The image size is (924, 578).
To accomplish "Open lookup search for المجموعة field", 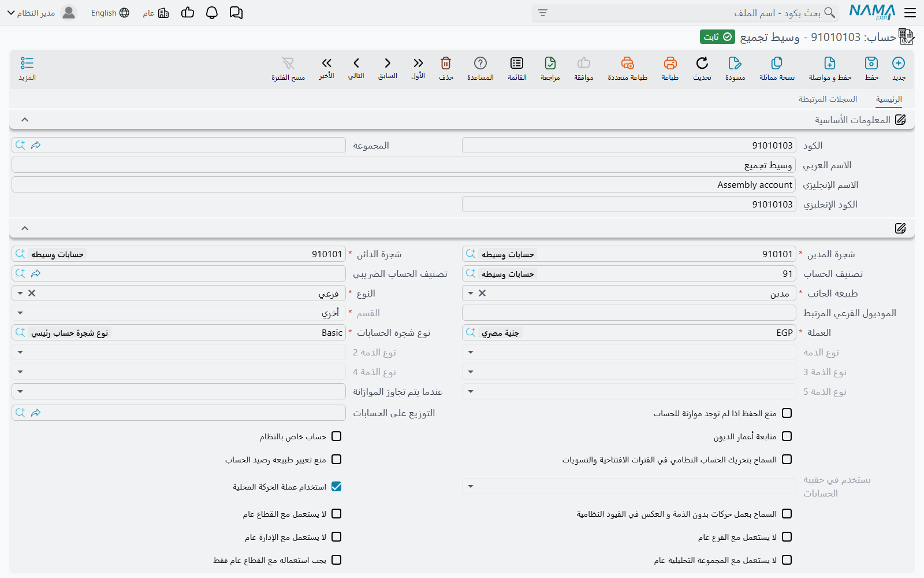I will coord(20,145).
